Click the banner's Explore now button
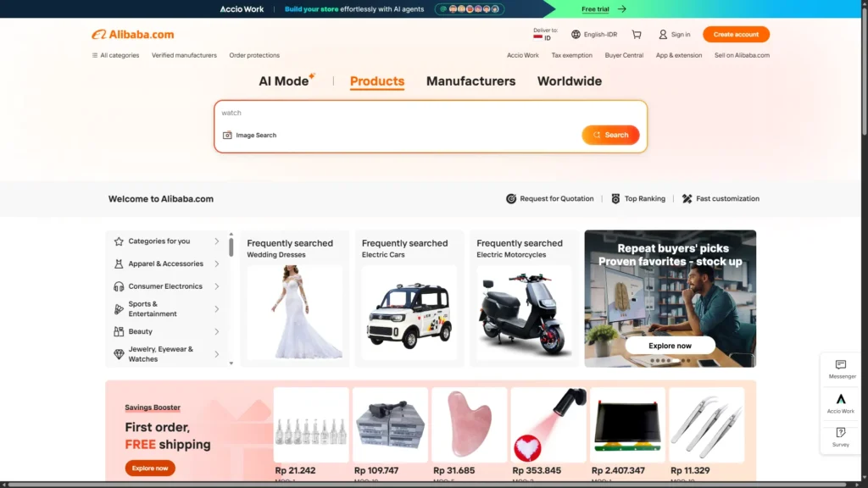The image size is (868, 488). [670, 346]
